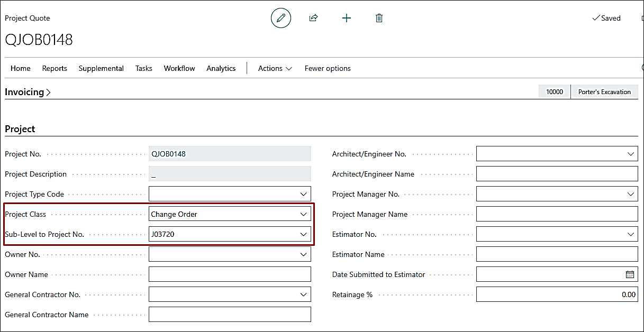Screen dimensions: 644x332
Task: Open the Project Class dropdown
Action: tap(303, 214)
